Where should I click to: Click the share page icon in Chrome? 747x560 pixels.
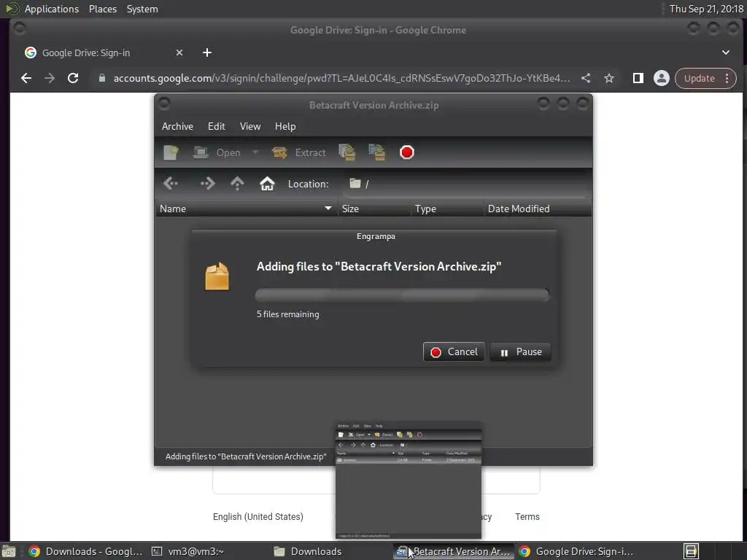[586, 78]
